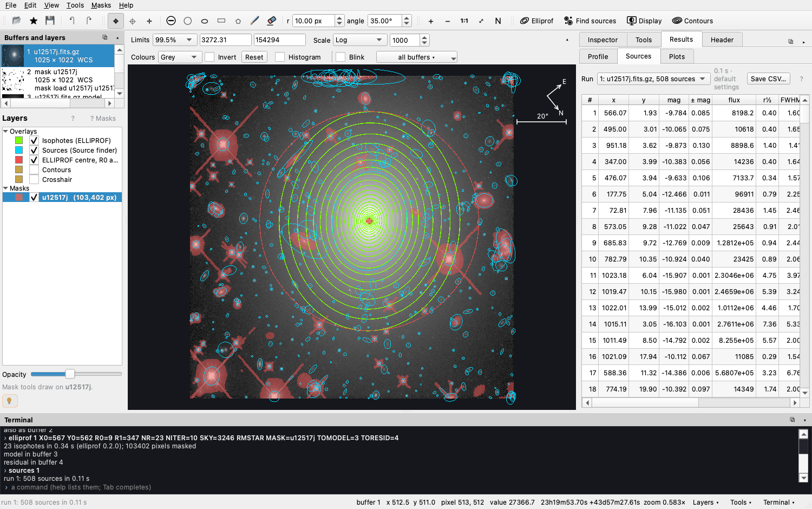
Task: Click the undo arrow icon
Action: coord(72,21)
